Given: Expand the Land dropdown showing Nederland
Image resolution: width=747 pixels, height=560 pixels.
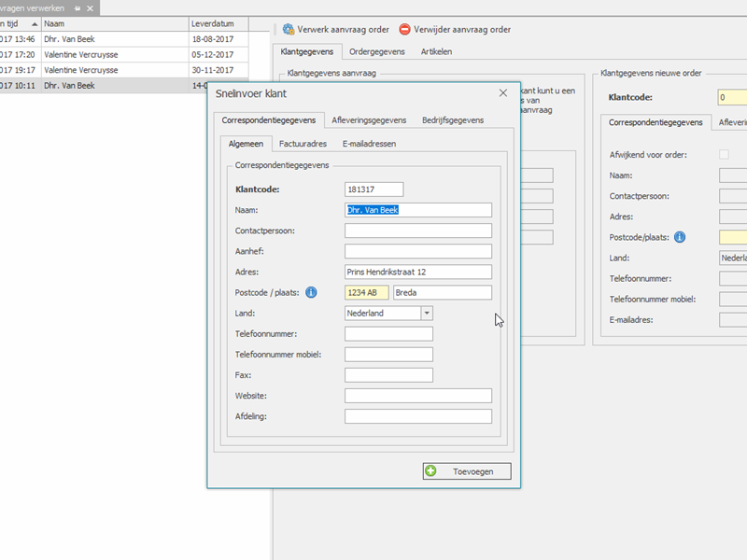Looking at the screenshot, I should point(427,314).
